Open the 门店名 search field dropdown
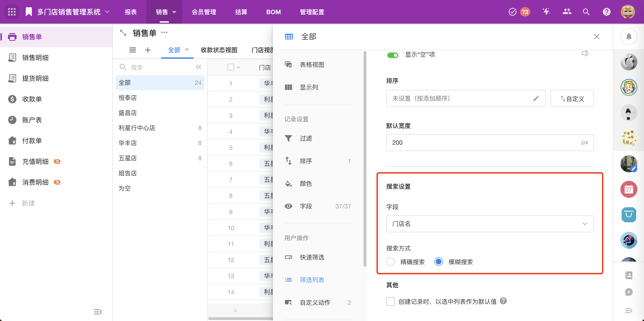Screen dimensions: 644x321 click(x=490, y=224)
